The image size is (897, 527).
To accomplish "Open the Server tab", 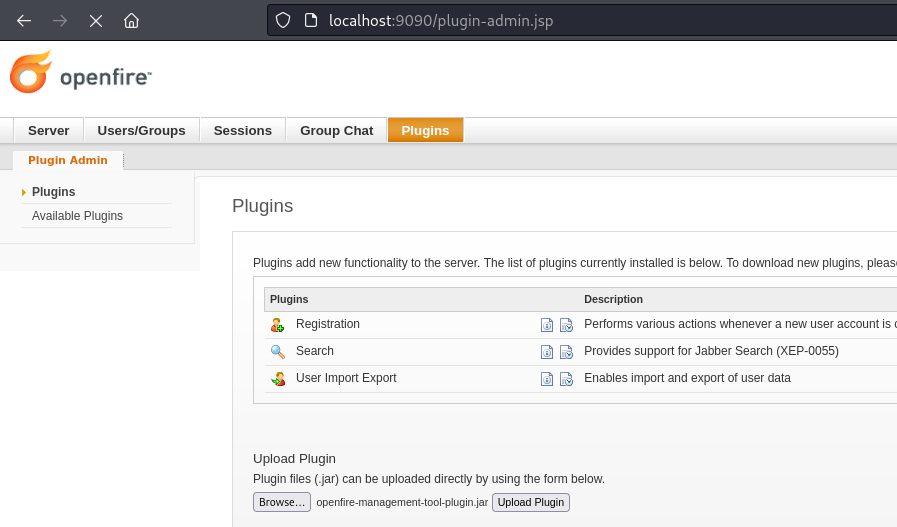I will pos(49,130).
